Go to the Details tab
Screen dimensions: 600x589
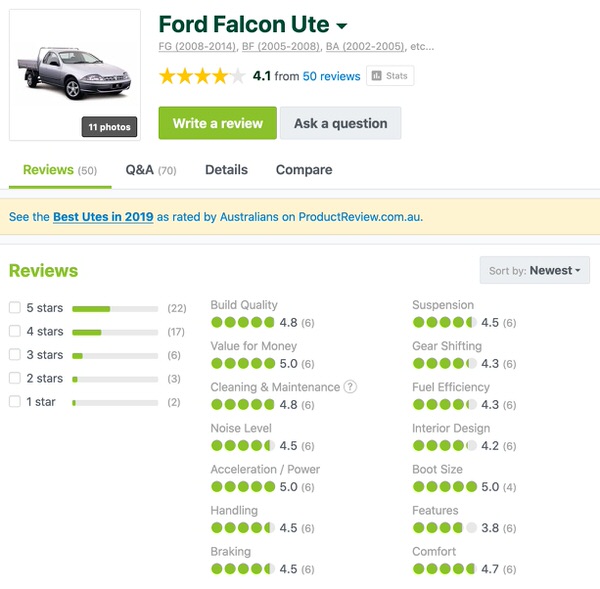[x=227, y=170]
